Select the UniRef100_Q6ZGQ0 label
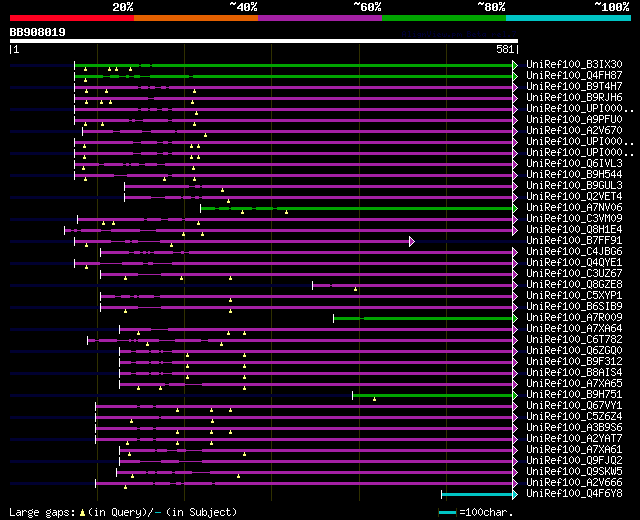This screenshot has width=640, height=520. (574, 351)
